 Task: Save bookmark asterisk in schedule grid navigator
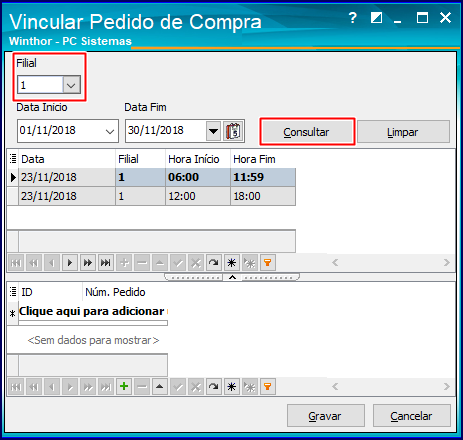tap(232, 263)
